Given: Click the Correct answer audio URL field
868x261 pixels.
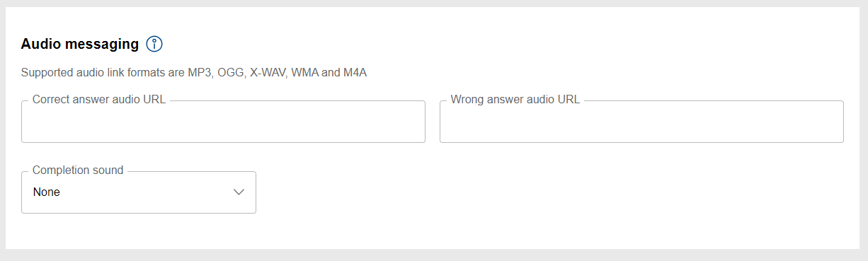Looking at the screenshot, I should (223, 122).
